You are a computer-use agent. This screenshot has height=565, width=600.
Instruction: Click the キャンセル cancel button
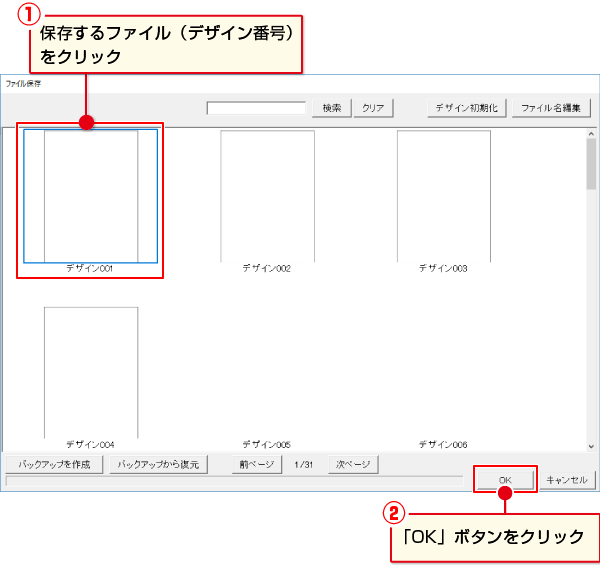pos(567,480)
